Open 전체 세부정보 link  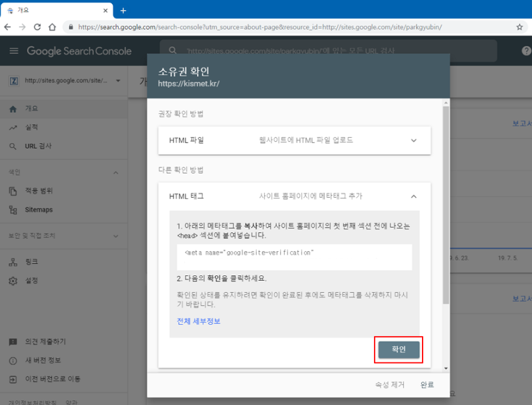[x=198, y=321]
